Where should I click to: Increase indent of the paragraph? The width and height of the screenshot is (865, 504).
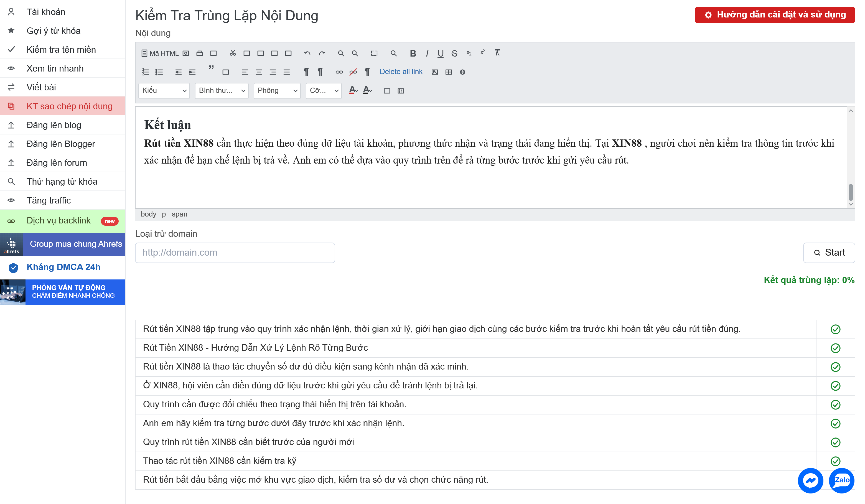tap(192, 72)
